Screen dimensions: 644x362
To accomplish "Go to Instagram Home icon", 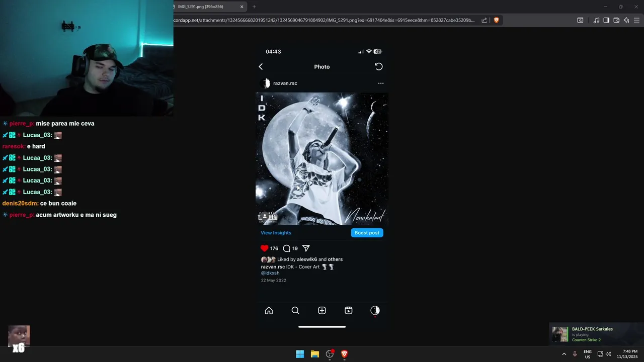I will [x=269, y=311].
